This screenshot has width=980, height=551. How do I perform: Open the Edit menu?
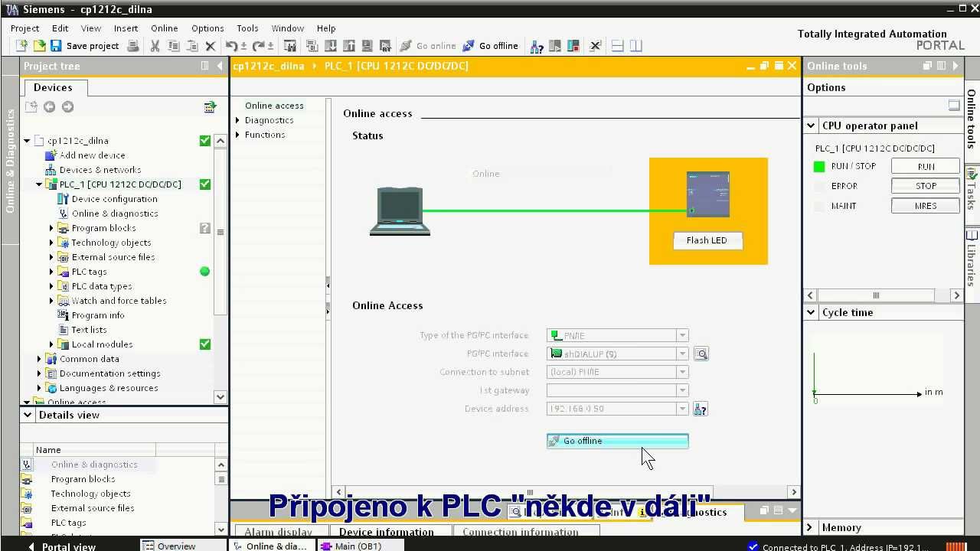60,28
